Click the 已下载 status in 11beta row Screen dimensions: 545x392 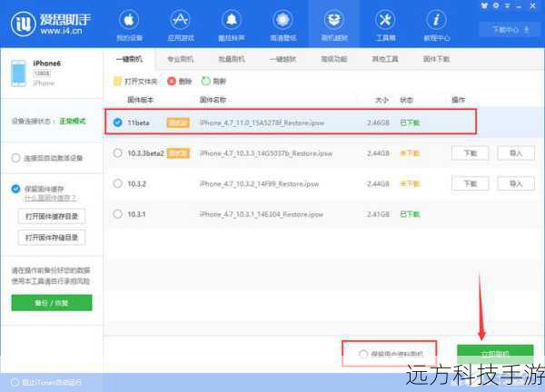[411, 122]
